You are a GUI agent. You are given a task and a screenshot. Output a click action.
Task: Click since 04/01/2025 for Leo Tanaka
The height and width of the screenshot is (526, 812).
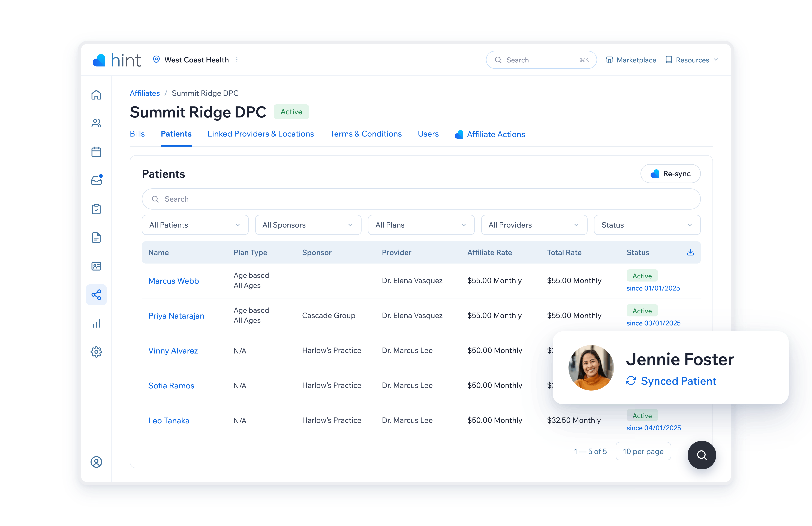point(653,428)
